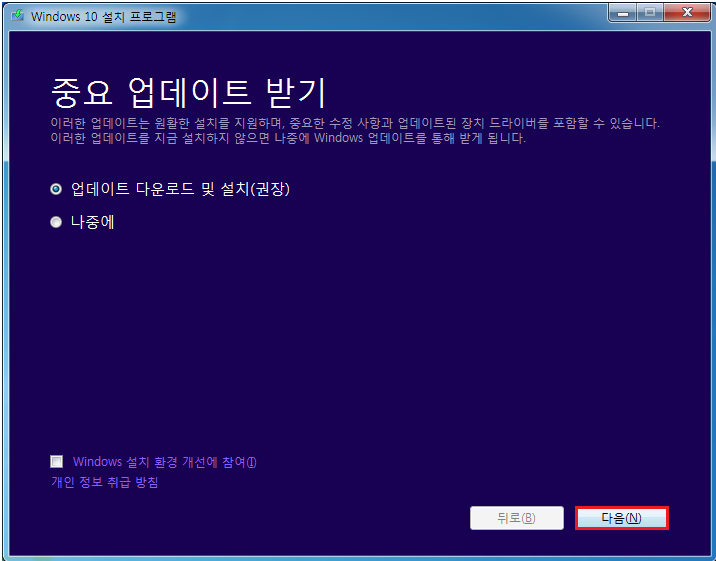
Task: Click description line starting "이러한 업데이트를 지금 설치하지"
Action: click(x=288, y=138)
